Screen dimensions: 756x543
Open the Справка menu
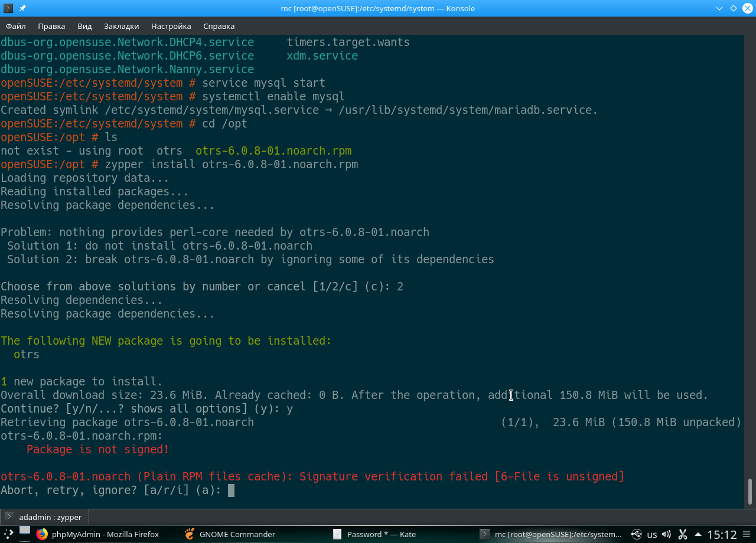(x=219, y=26)
